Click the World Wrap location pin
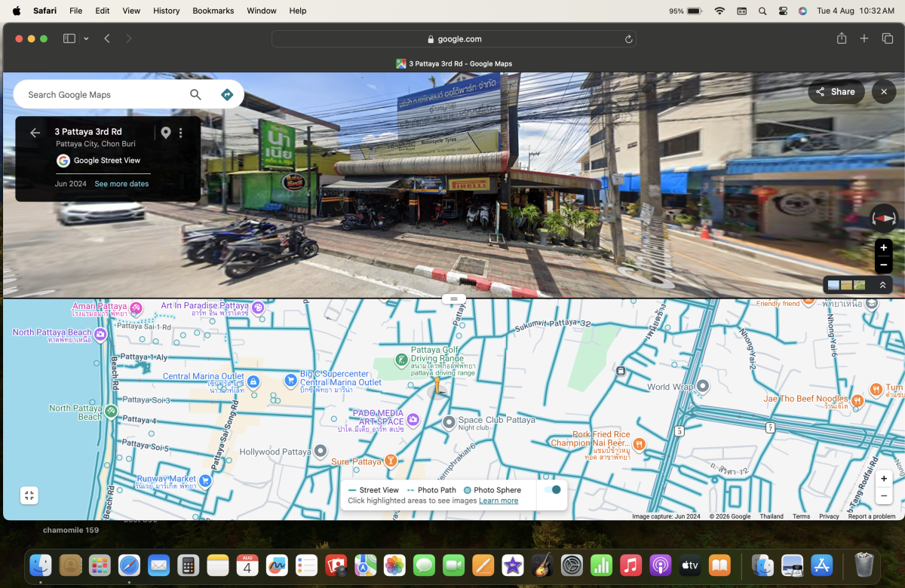The width and height of the screenshot is (905, 588). pyautogui.click(x=703, y=386)
